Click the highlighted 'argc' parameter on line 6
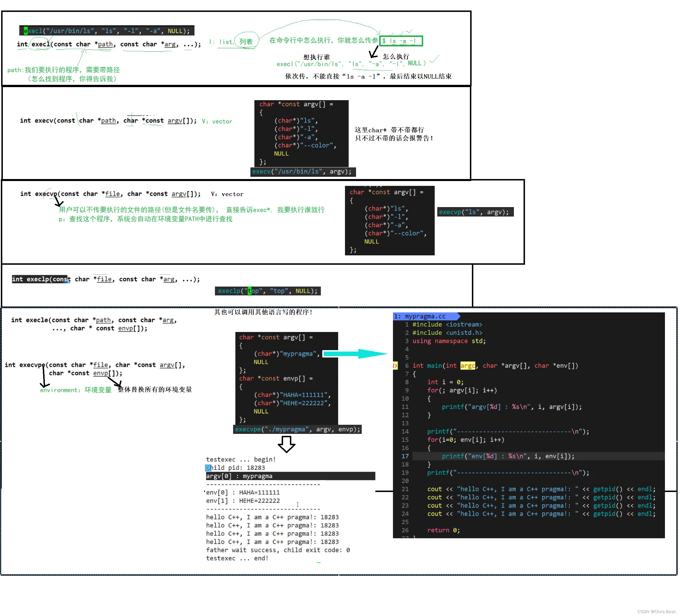 [468, 365]
